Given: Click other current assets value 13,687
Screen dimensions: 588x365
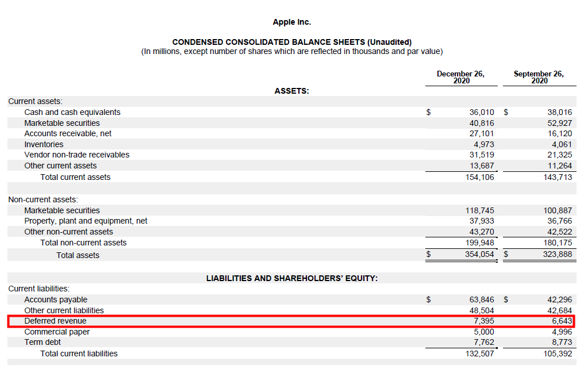Looking at the screenshot, I should click(482, 166).
